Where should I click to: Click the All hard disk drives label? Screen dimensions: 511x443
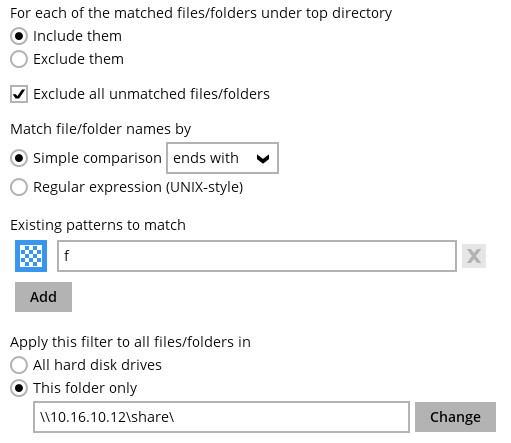(97, 365)
